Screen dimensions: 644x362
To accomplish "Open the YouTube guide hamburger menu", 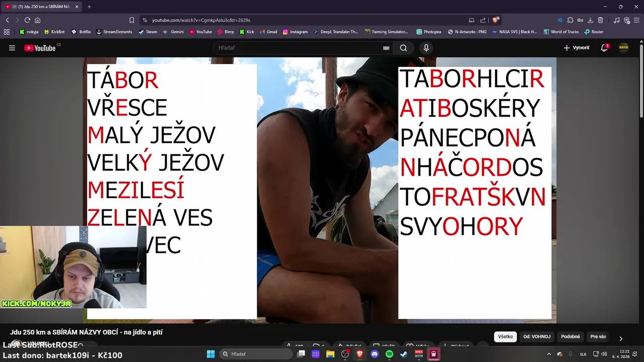I will tap(12, 48).
